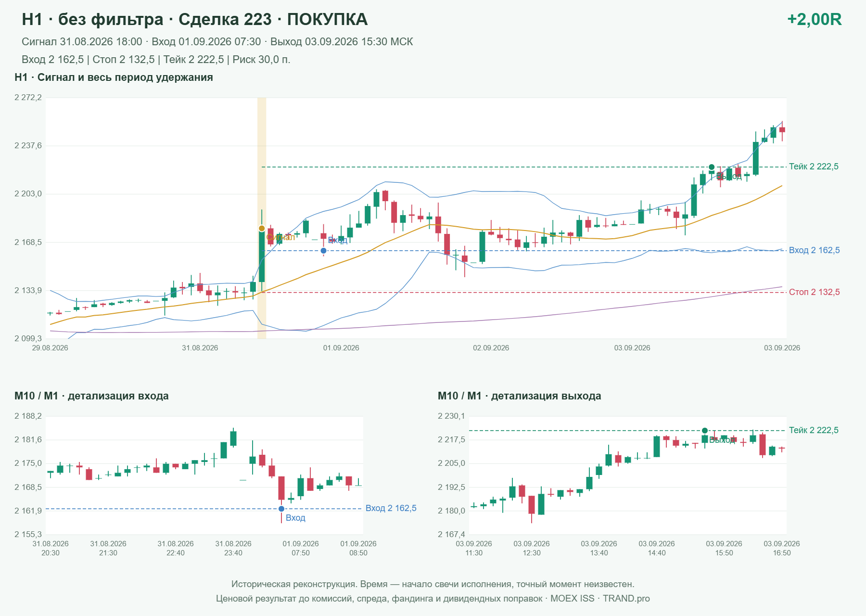The image size is (866, 616).
Task: Click the 'Тейк 2 222,5' label in the exit detail chart
Action: [x=814, y=430]
